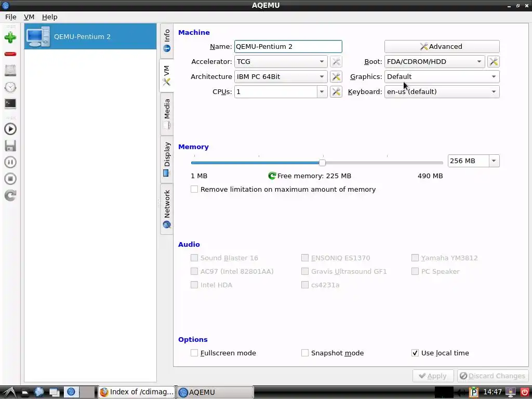Switch to the Network tab
This screenshot has height=399, width=532.
[x=167, y=209]
